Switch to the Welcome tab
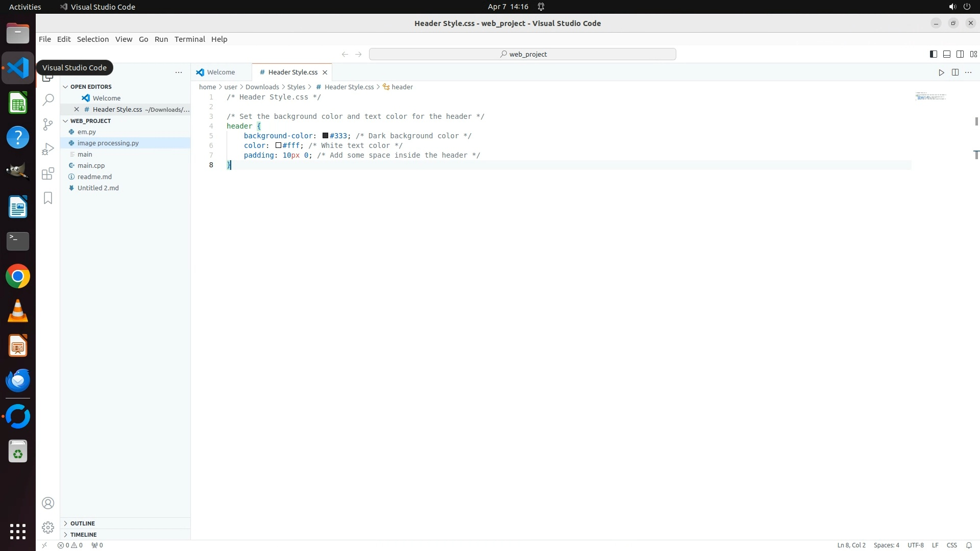Viewport: 980px width, 551px height. (x=220, y=72)
